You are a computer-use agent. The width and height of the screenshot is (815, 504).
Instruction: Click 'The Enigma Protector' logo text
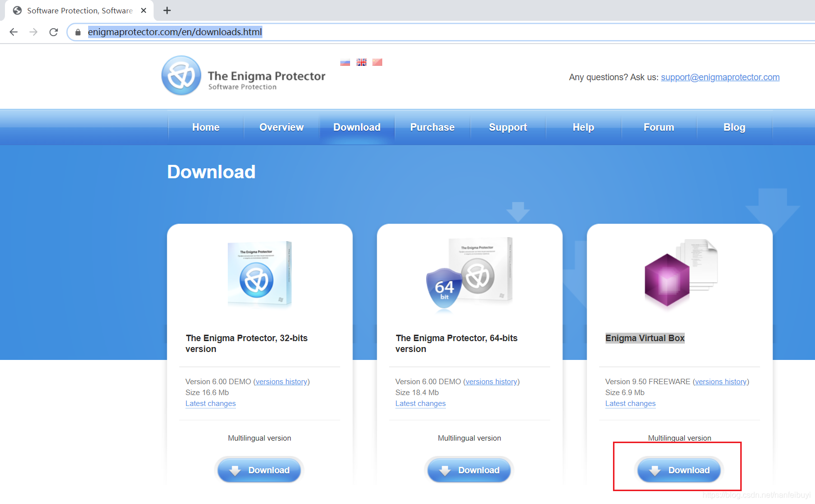pyautogui.click(x=266, y=76)
